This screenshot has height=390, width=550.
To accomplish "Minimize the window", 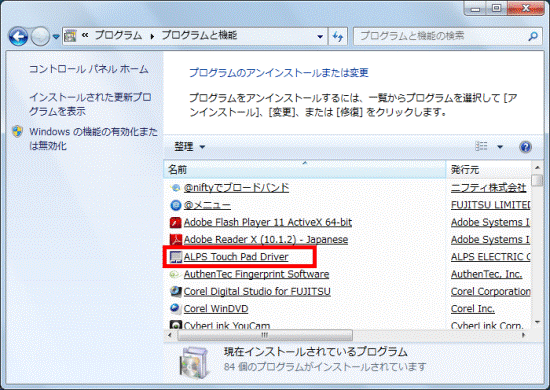I will point(475,8).
